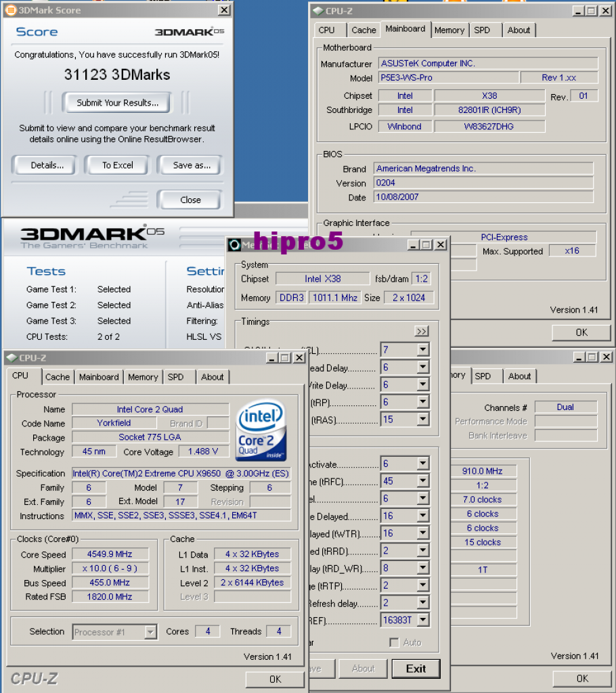Click Close button in 3DMark Score window
The image size is (616, 693).
coord(190,200)
